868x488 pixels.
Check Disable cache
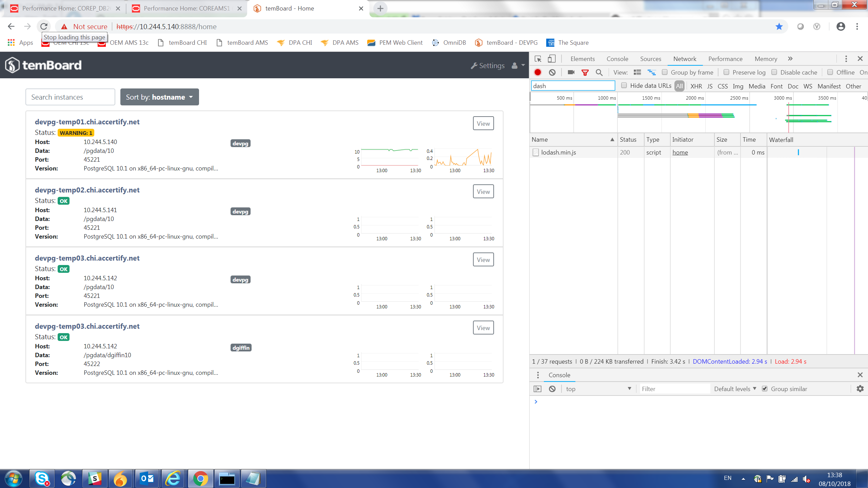(x=775, y=72)
